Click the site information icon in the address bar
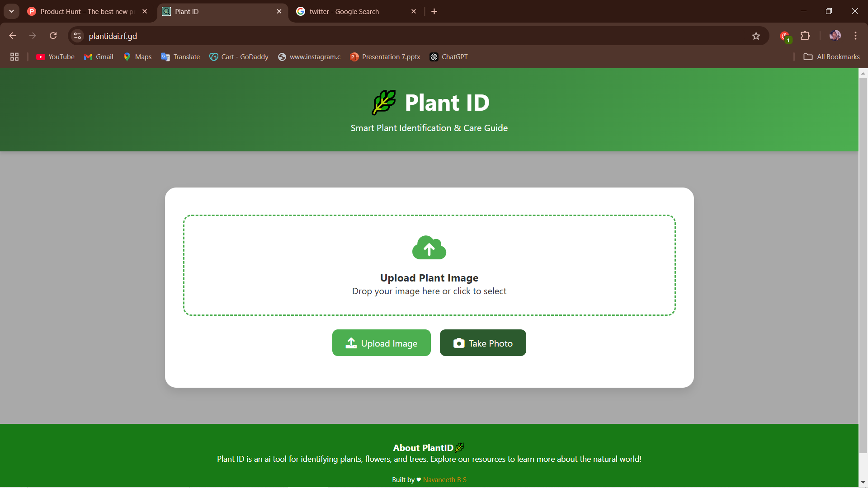 (77, 36)
